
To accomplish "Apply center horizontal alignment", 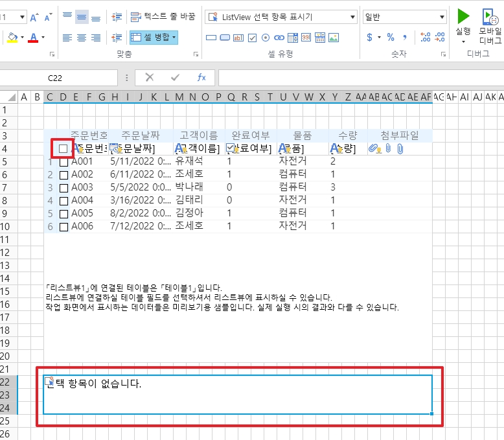I will [82, 38].
